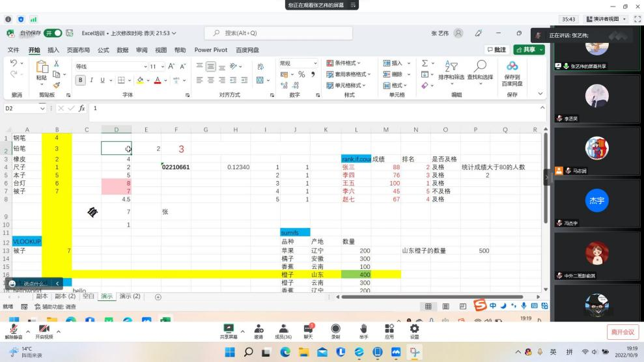The height and width of the screenshot is (362, 644).
Task: Open Sort and Filter
Action: point(451,68)
